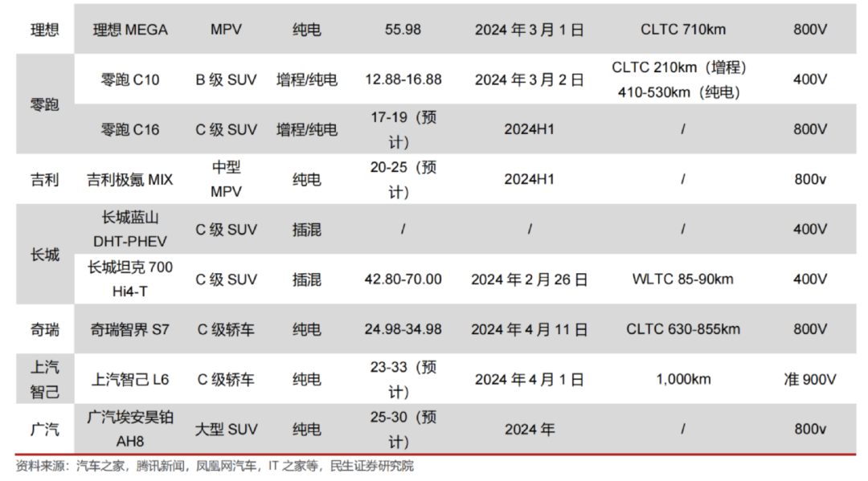Select the 奇瑞智界 S7 model cell
This screenshot has height=481, width=868.
tap(130, 329)
